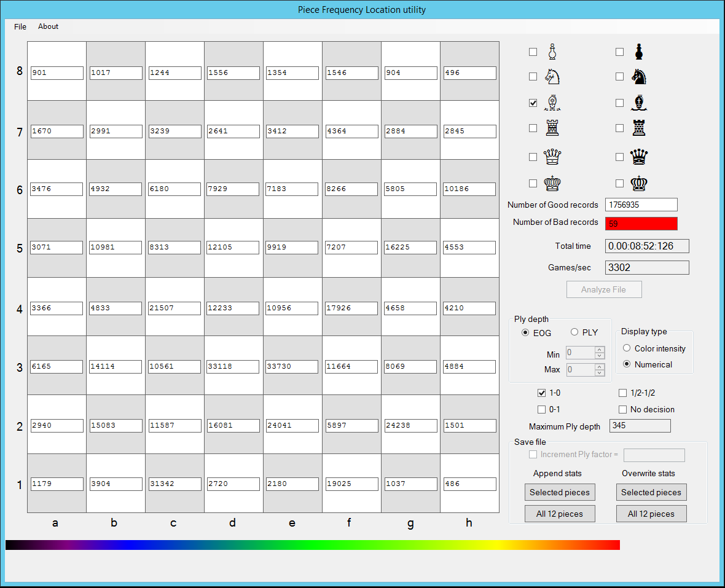This screenshot has height=588, width=725.
Task: Enable the white pawn checkbox
Action: click(x=533, y=52)
